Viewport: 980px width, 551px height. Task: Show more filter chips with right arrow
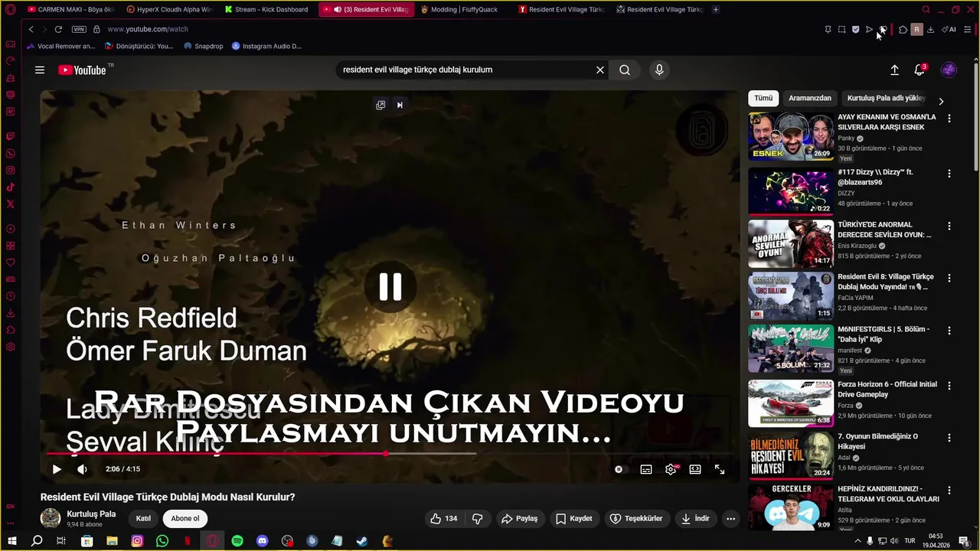click(941, 101)
